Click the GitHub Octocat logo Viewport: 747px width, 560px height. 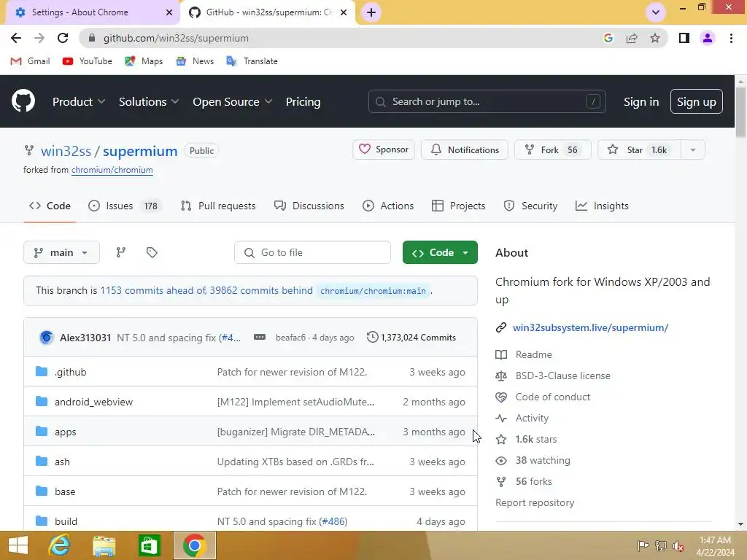click(x=23, y=101)
